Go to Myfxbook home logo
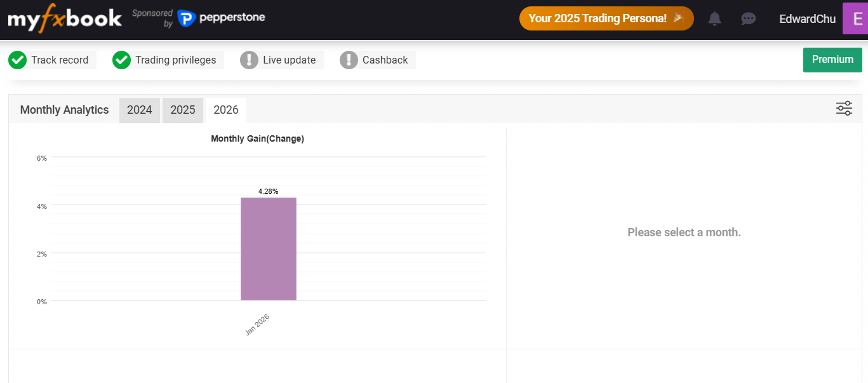Image resolution: width=868 pixels, height=383 pixels. click(65, 18)
